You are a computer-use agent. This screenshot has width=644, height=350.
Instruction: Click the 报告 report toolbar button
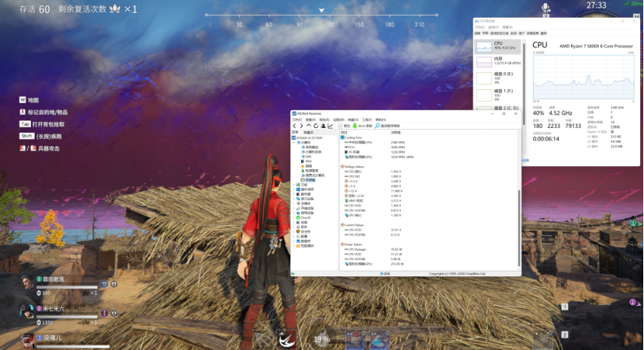[x=344, y=126]
